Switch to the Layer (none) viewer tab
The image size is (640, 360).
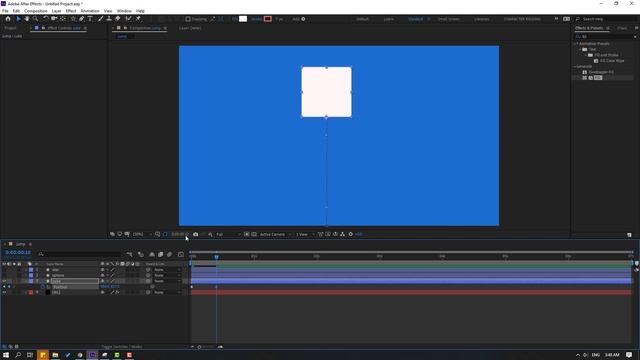(x=190, y=28)
